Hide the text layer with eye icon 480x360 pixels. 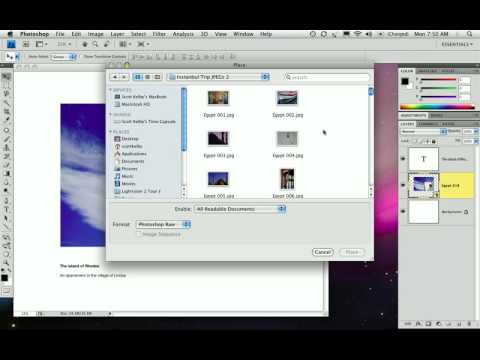pyautogui.click(x=403, y=159)
